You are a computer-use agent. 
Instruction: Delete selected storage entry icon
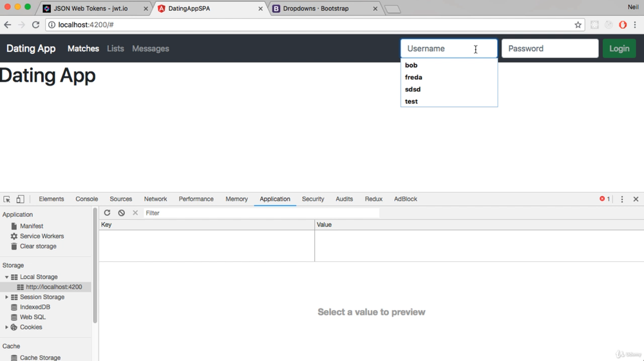coord(135,213)
